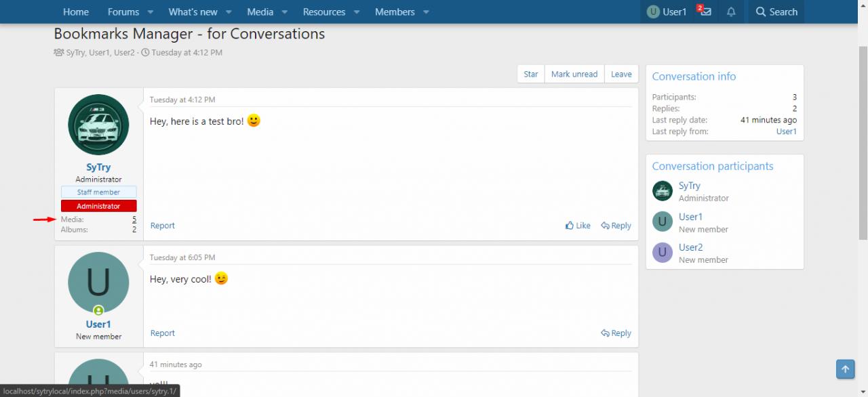This screenshot has width=868, height=397.
Task: Click the alerts bell icon
Action: point(731,12)
